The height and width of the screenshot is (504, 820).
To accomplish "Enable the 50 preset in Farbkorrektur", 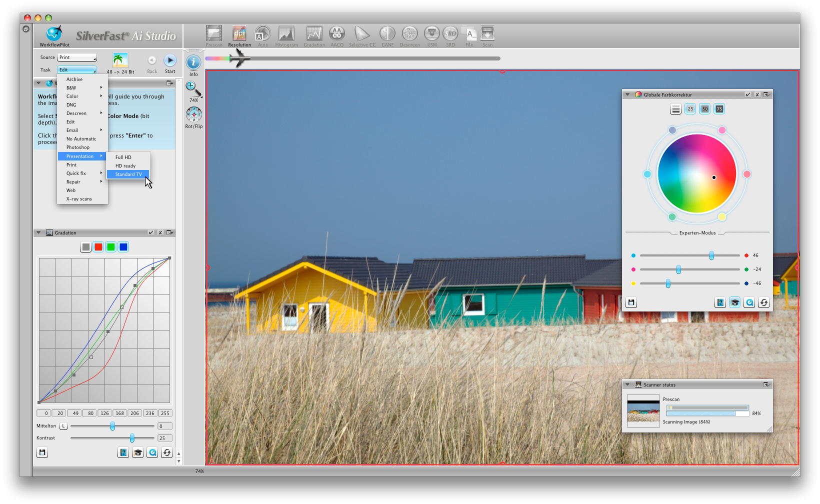I will [705, 109].
